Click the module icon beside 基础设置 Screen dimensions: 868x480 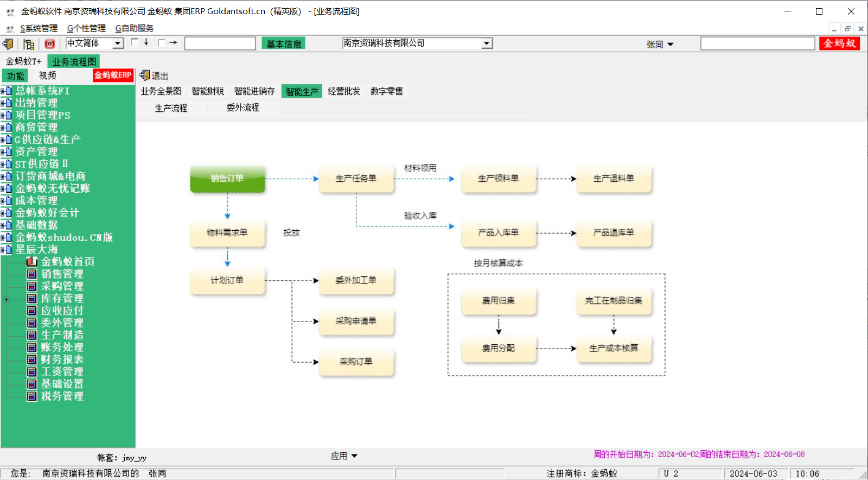point(32,384)
